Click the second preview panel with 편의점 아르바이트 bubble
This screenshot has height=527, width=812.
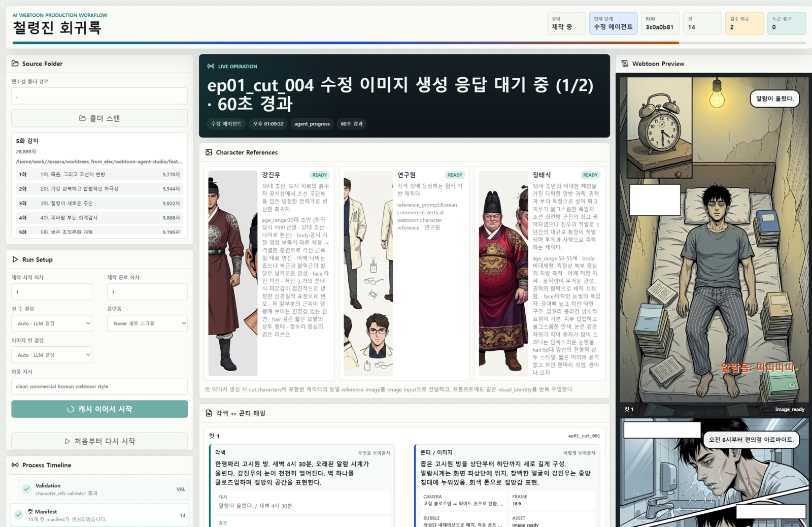(714, 473)
